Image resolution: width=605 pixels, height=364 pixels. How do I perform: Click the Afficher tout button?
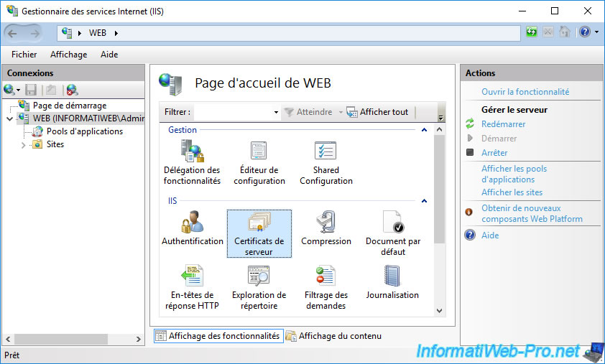point(377,112)
